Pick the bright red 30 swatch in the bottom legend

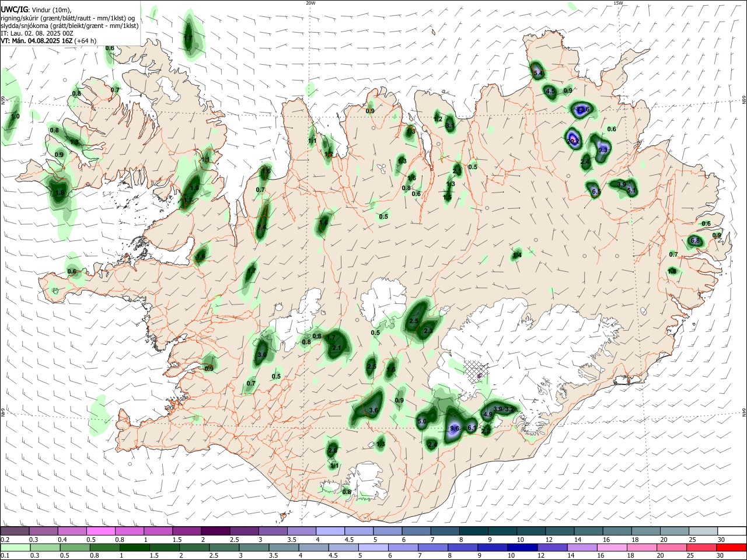coord(731,547)
